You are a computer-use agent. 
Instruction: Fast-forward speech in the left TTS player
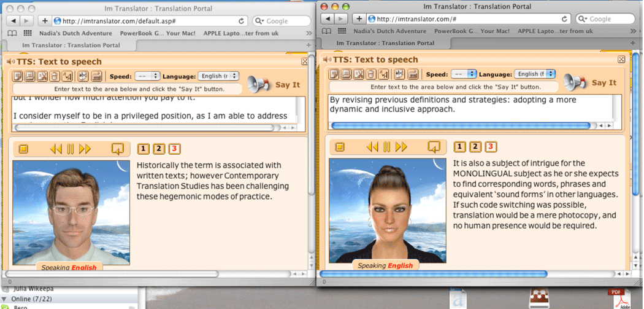click(x=85, y=149)
